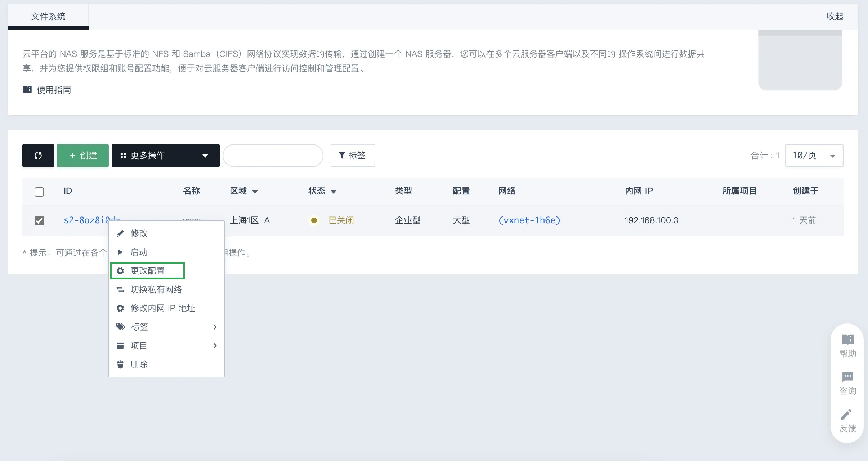Select 修改内网 IP 地址 menu entry
The height and width of the screenshot is (461, 868).
tap(166, 308)
